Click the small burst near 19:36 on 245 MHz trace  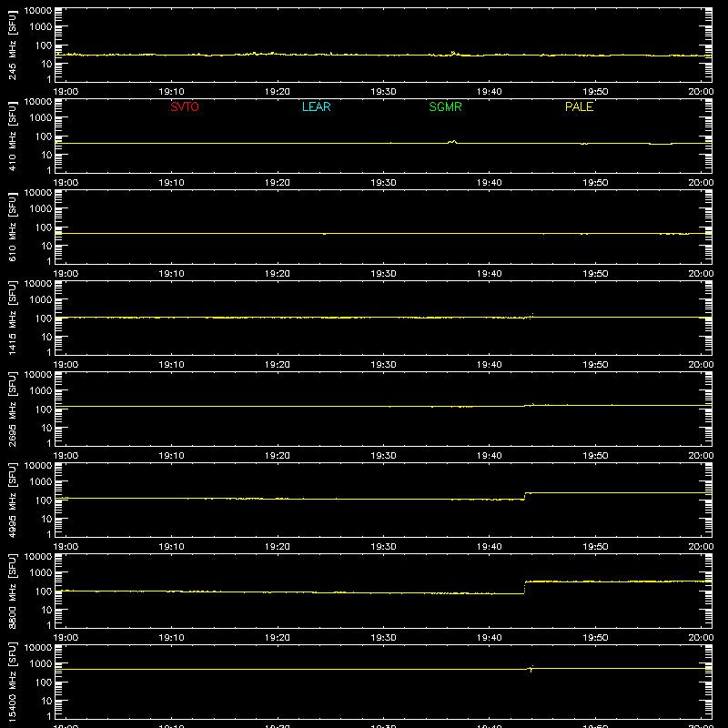[453, 54]
